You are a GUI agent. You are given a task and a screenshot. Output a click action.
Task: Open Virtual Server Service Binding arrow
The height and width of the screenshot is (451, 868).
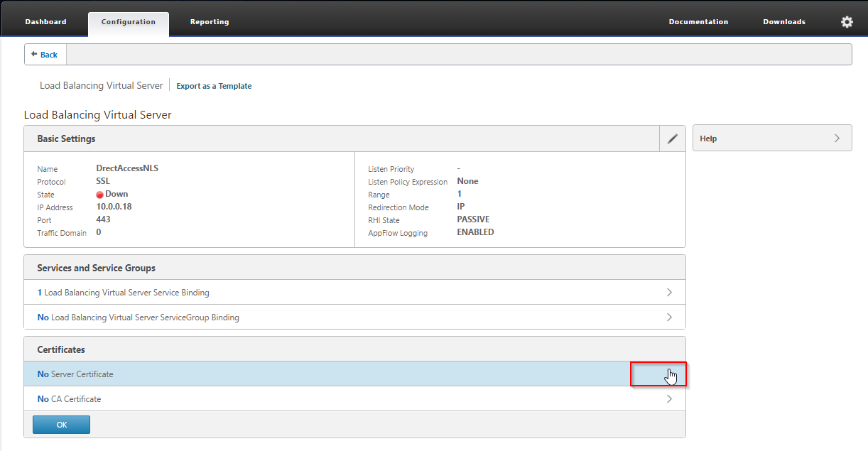point(669,293)
